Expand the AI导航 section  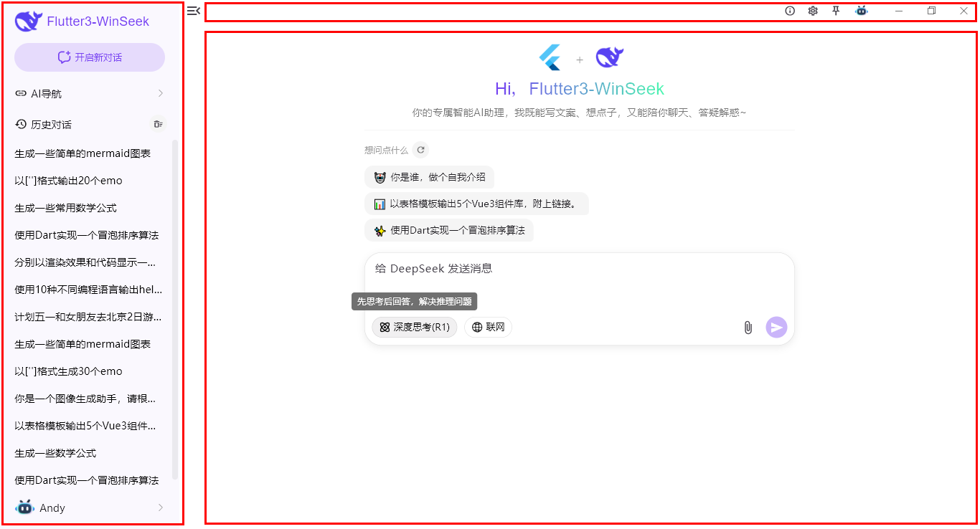click(90, 93)
